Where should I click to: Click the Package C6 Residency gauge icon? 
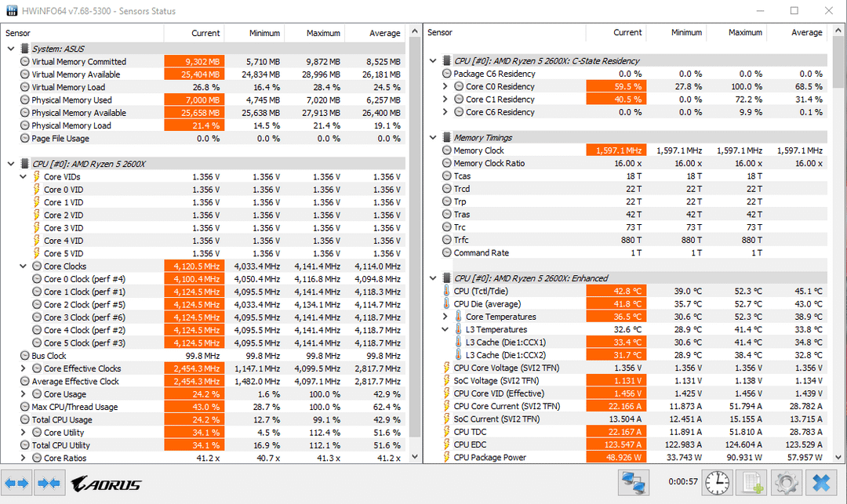pyautogui.click(x=447, y=74)
